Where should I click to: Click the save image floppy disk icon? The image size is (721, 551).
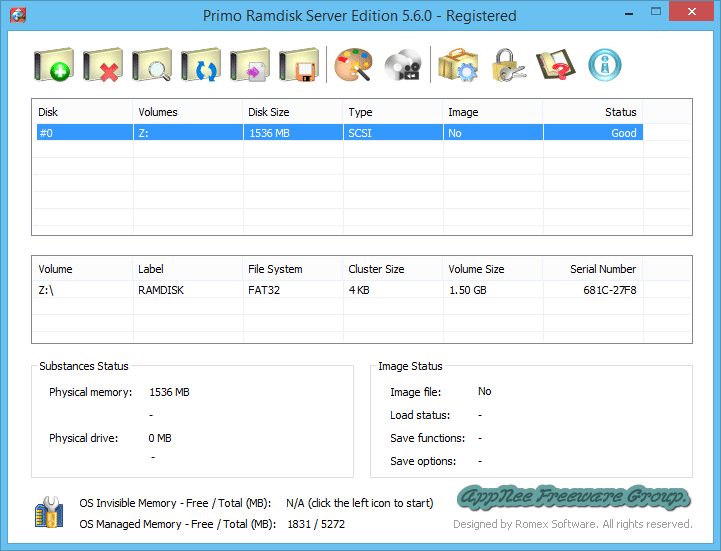point(299,65)
